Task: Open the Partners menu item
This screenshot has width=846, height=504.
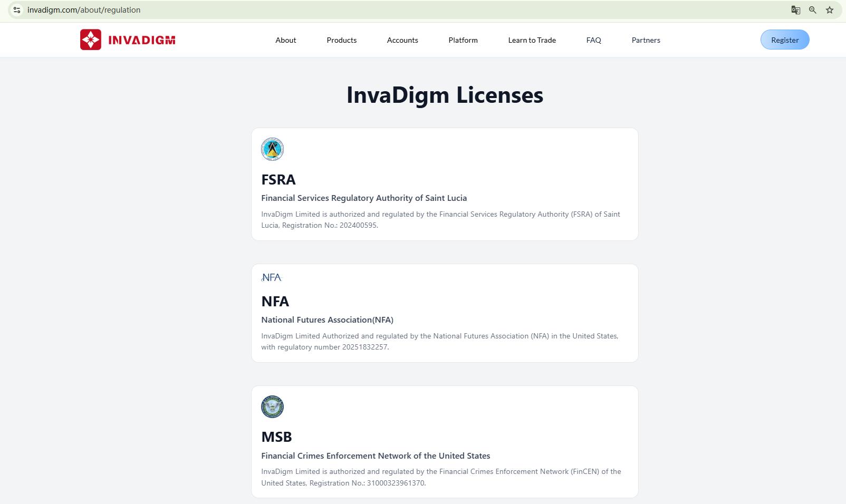Action: [x=646, y=40]
